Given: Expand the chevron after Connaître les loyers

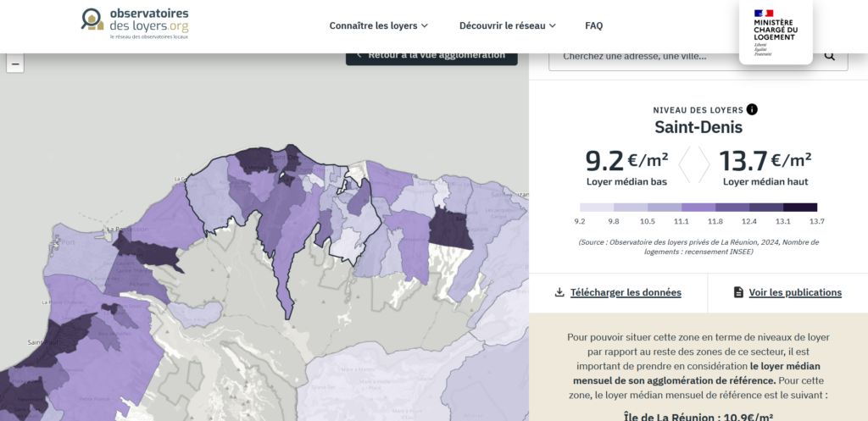Looking at the screenshot, I should (x=425, y=26).
